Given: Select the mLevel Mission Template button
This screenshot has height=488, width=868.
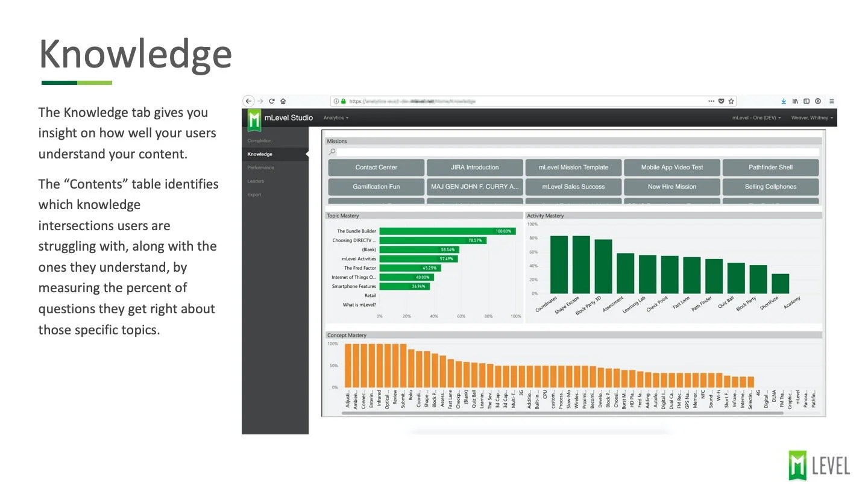Looking at the screenshot, I should tap(573, 167).
